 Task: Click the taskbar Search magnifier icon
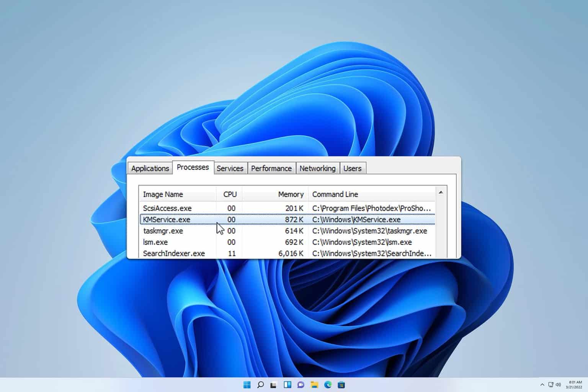pos(260,385)
